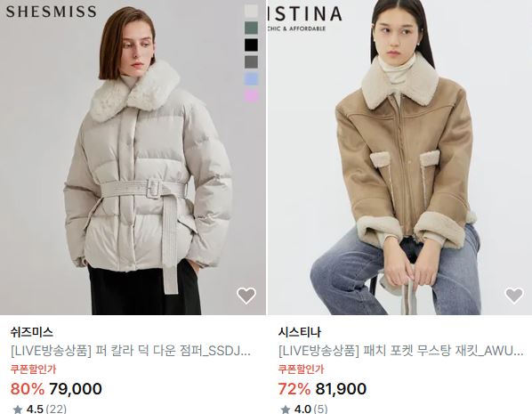Select the white color swatch
Viewport: 532px width, 414px height.
tap(251, 11)
